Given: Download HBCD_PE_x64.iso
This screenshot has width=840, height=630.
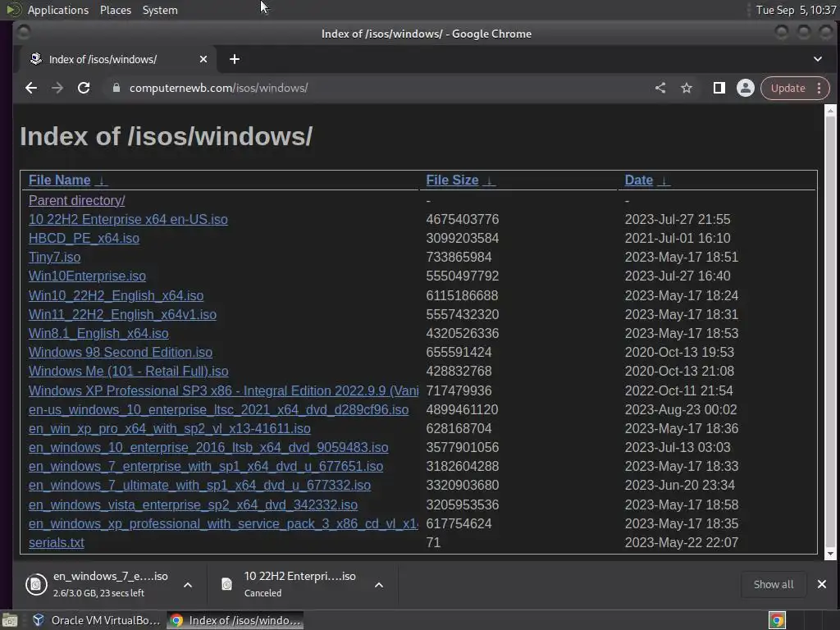Looking at the screenshot, I should click(84, 238).
